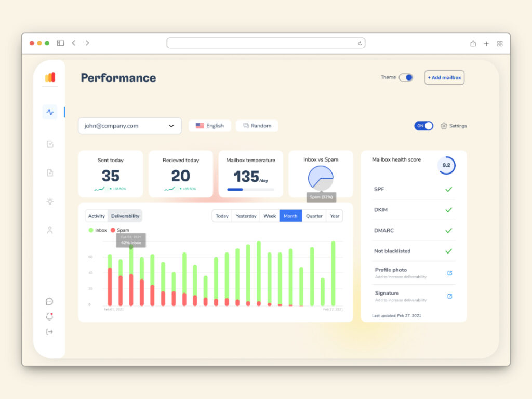Click the browser address bar
The height and width of the screenshot is (399, 532).
(x=265, y=43)
